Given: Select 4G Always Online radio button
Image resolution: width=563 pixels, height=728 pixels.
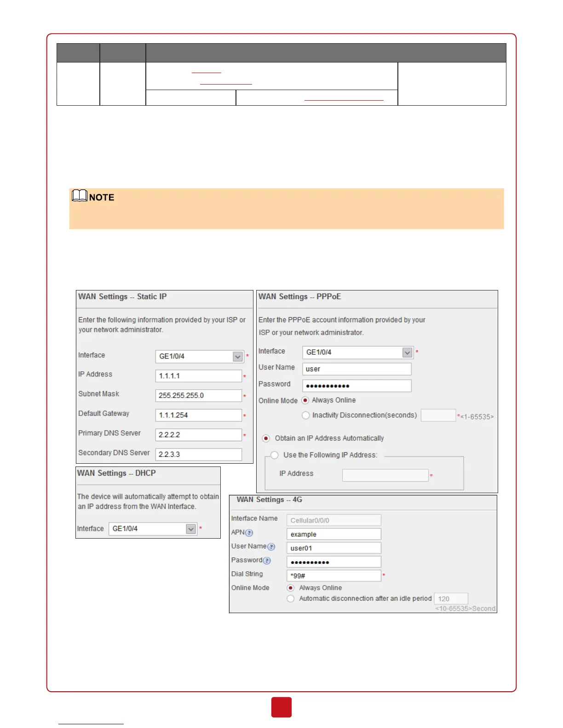Looking at the screenshot, I should click(x=291, y=588).
